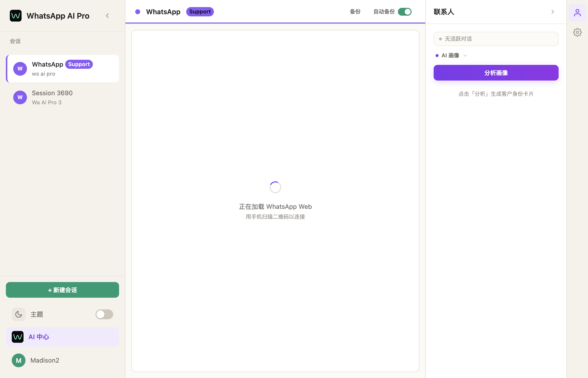
Task: Click the loading spinner in WhatsApp Web pane
Action: pyautogui.click(x=275, y=187)
